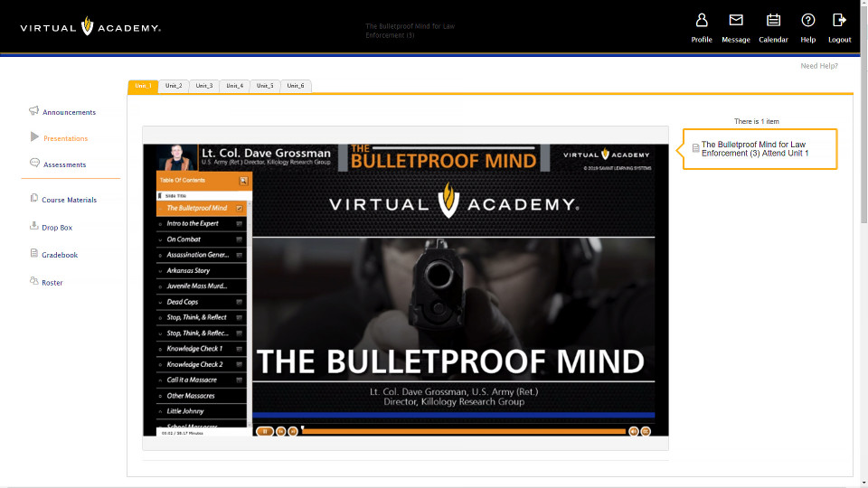This screenshot has height=488, width=868.
Task: Click the search icon in Table Of Contents
Action: [x=243, y=181]
